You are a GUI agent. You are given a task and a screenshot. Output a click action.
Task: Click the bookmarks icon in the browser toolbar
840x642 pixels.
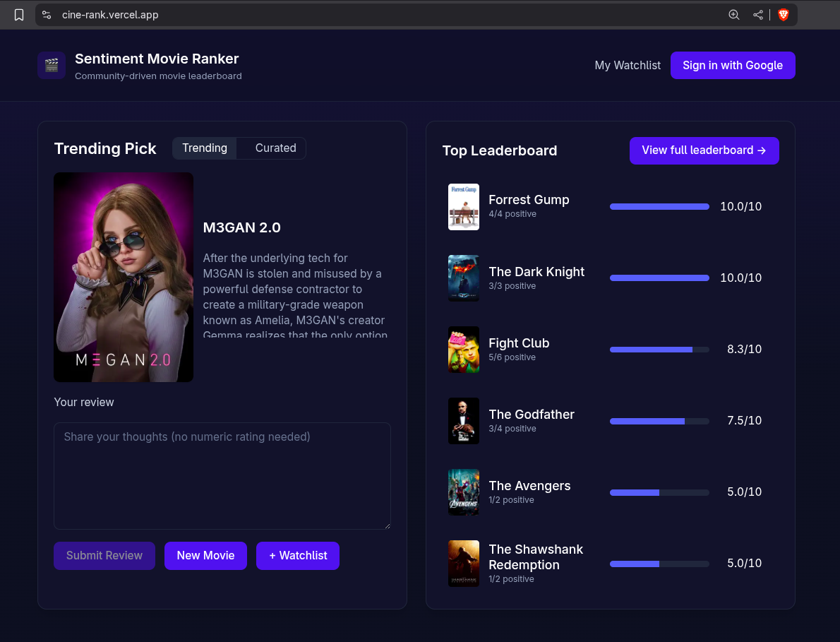pos(18,14)
